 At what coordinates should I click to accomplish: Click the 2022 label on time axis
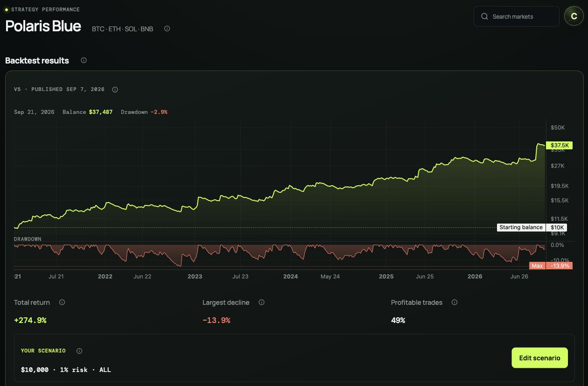point(105,276)
